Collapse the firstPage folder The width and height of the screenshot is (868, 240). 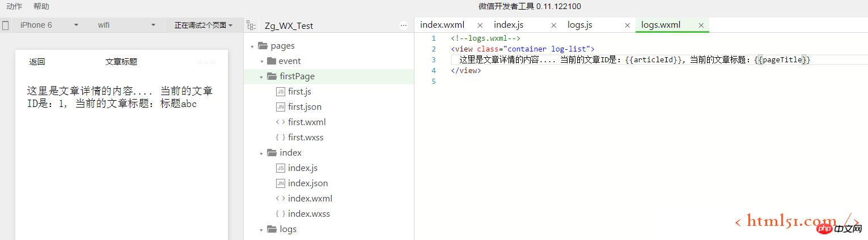[261, 76]
